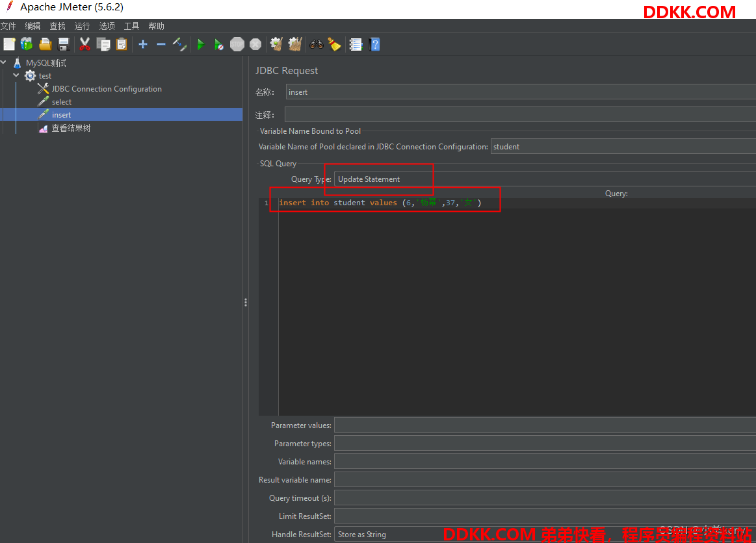Focus the Query timeout (s) field
This screenshot has width=756, height=543.
pyautogui.click(x=545, y=498)
